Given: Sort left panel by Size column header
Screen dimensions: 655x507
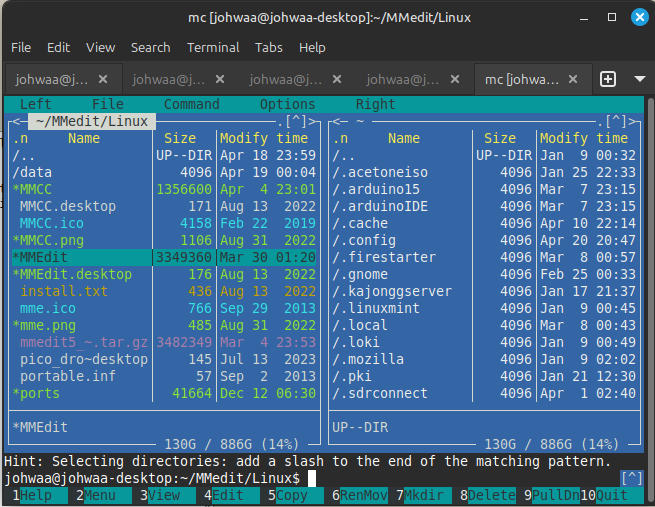Looking at the screenshot, I should pos(180,138).
